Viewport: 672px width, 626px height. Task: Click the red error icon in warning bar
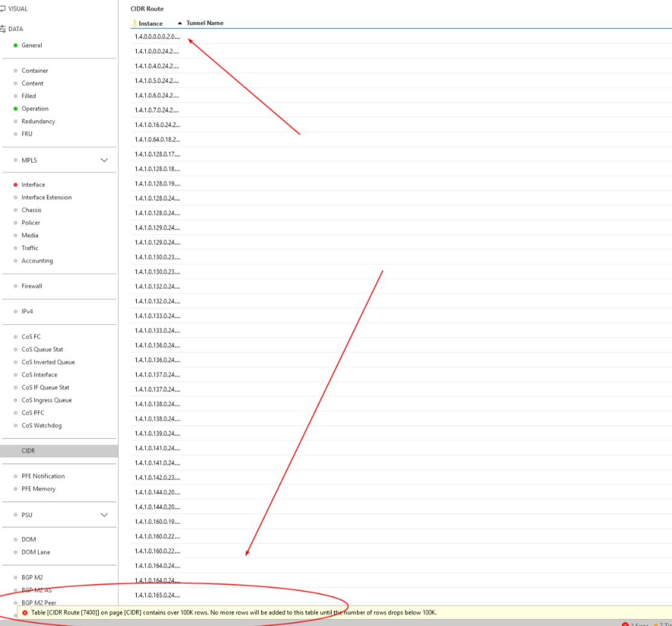click(x=25, y=612)
